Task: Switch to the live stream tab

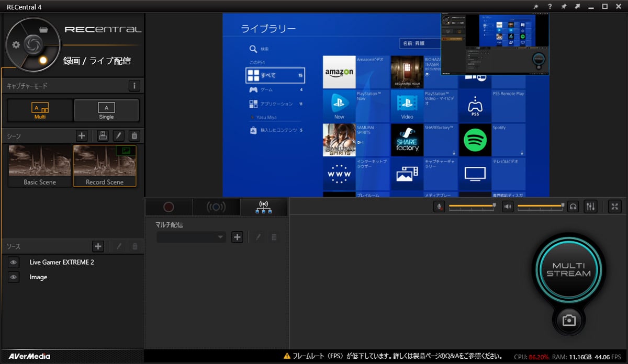Action: tap(216, 207)
